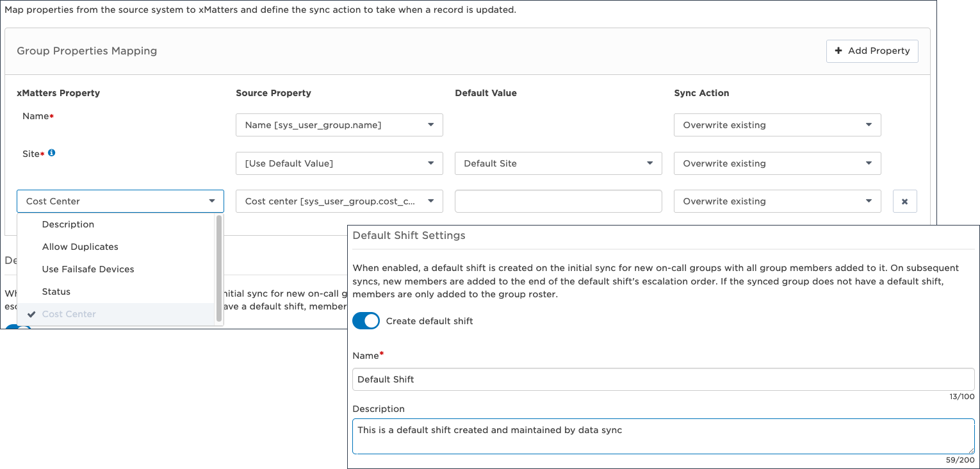
Task: Click the Create default shift label
Action: 429,321
